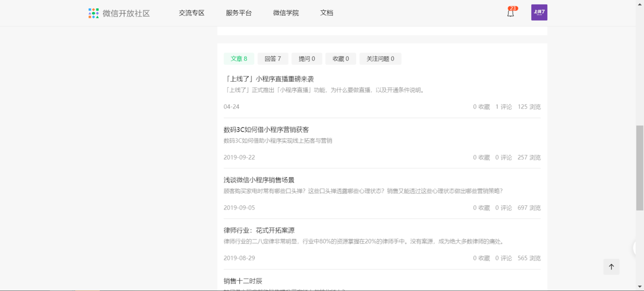Open article 数码3C如何借小程序营销获客
The height and width of the screenshot is (291, 644).
(x=266, y=129)
